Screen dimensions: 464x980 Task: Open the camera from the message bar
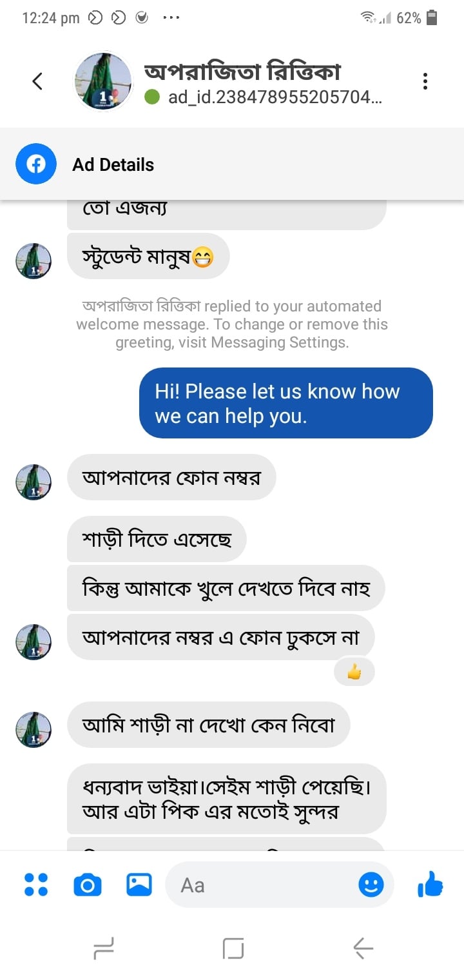click(88, 885)
